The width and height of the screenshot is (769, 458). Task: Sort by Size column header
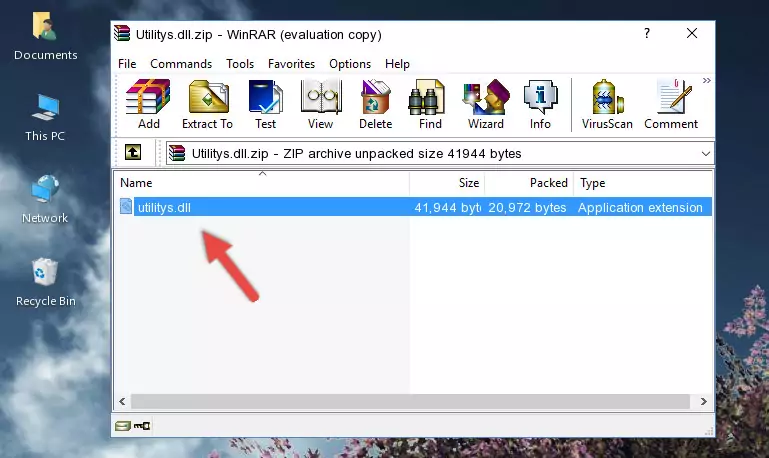coord(447,183)
